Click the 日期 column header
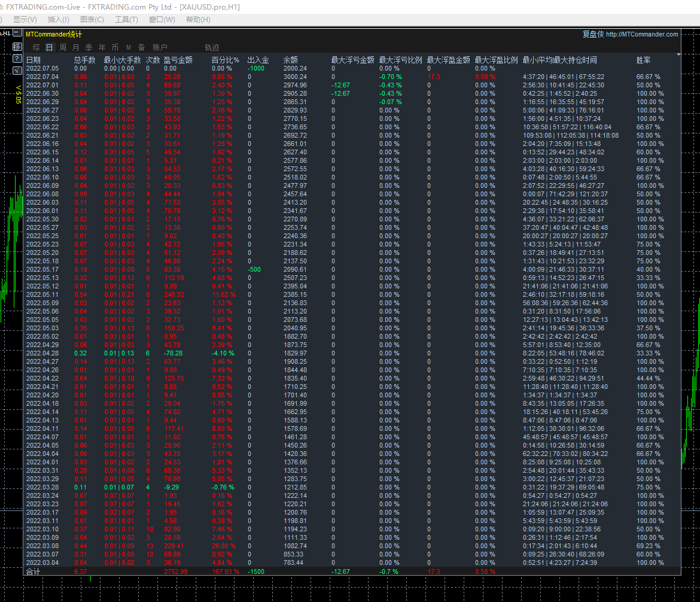This screenshot has height=602, width=700. coord(34,60)
